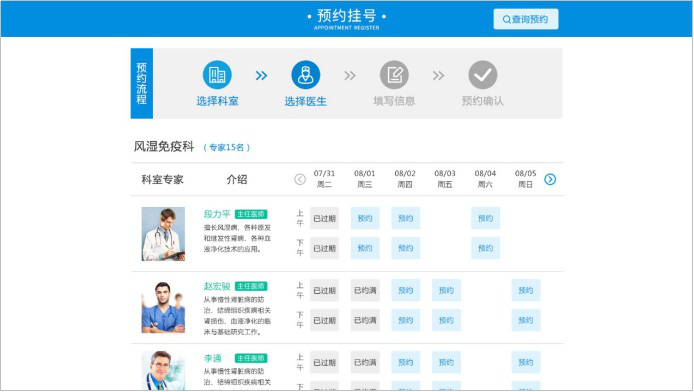Screen dimensions: 694x392
Task: Click the 查询预约 search button
Action: click(526, 19)
